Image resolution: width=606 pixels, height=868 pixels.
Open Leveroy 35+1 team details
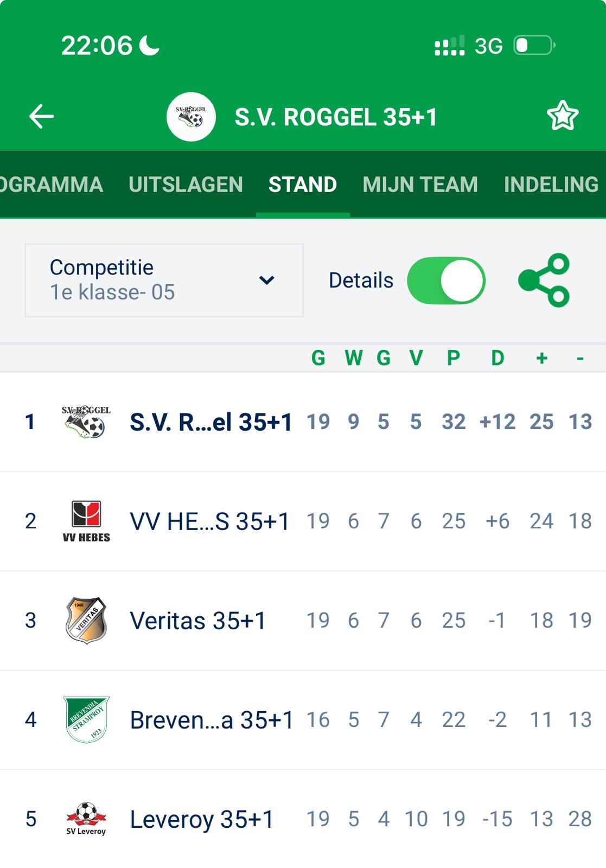[x=202, y=819]
